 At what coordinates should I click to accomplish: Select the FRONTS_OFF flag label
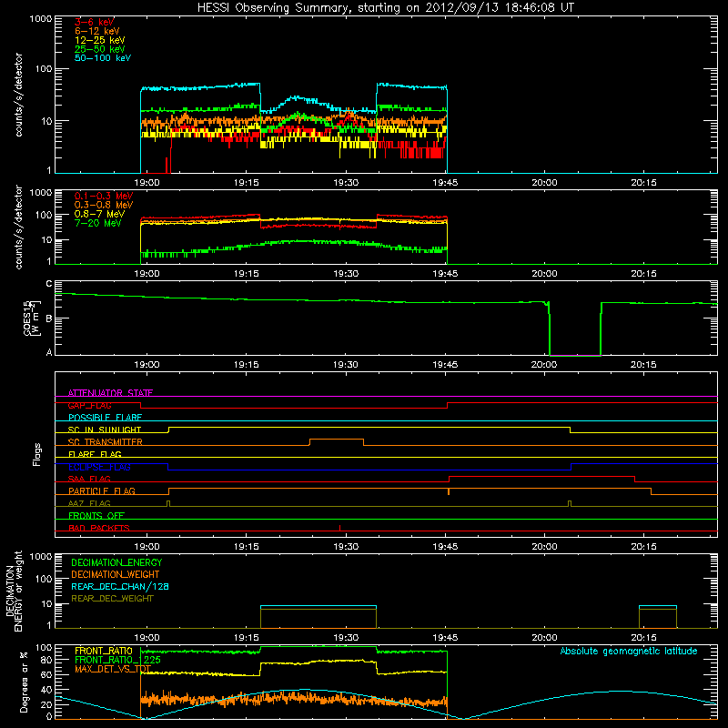coord(96,516)
